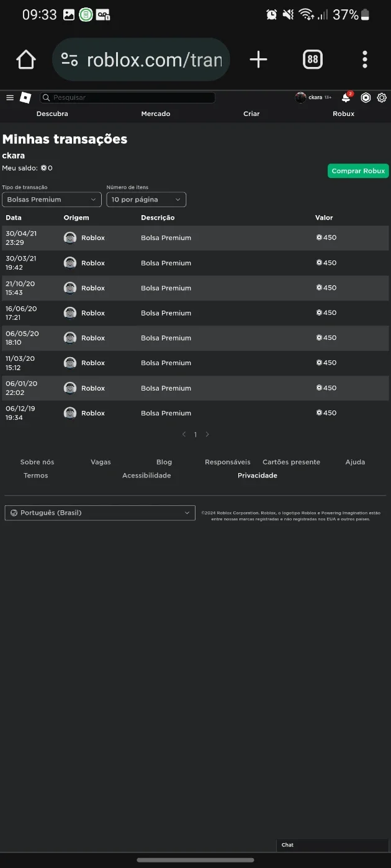The height and width of the screenshot is (868, 391).
Task: Open the Português (Brasil) language selector
Action: [100, 513]
